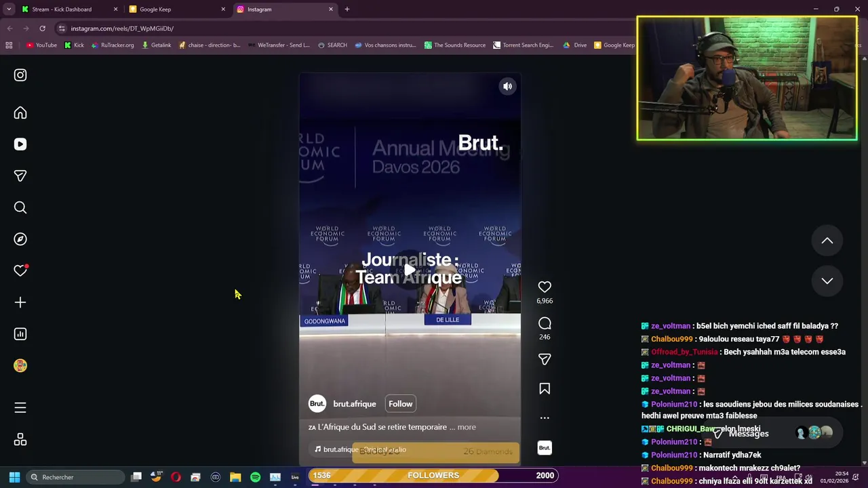Open the More hamburger menu in the sidebar

(x=20, y=407)
